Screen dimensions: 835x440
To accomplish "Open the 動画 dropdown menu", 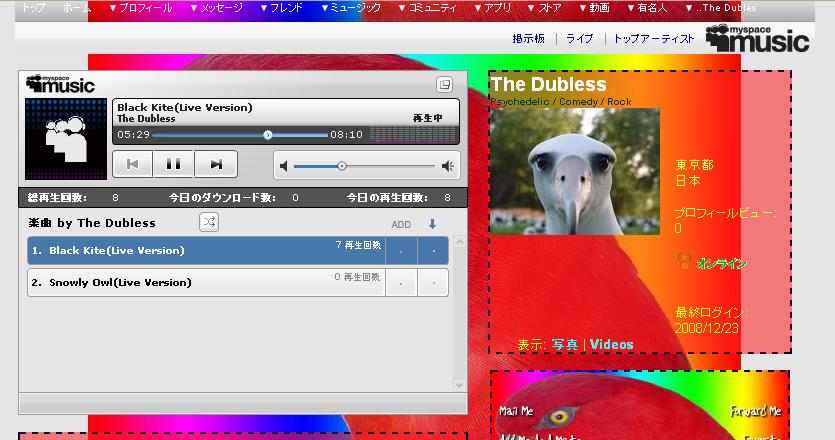I will coord(594,8).
